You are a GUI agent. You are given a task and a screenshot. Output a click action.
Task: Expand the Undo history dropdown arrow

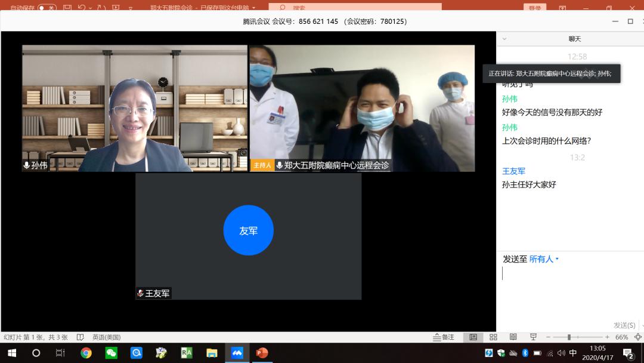(90, 8)
